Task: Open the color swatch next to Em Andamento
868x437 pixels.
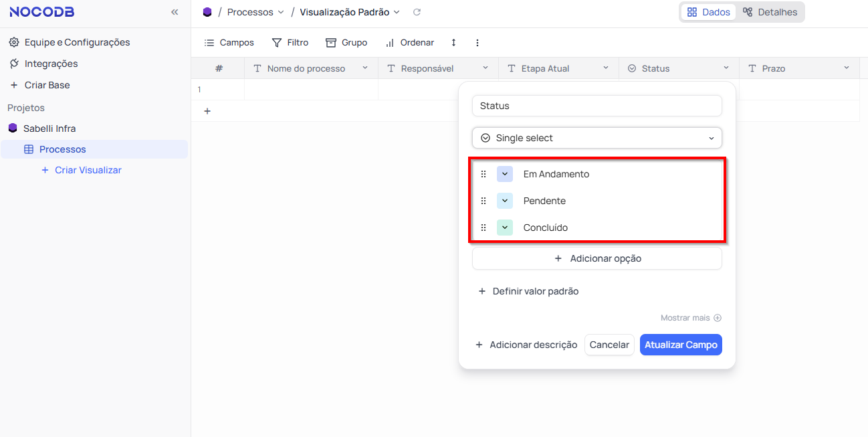Action: [505, 173]
